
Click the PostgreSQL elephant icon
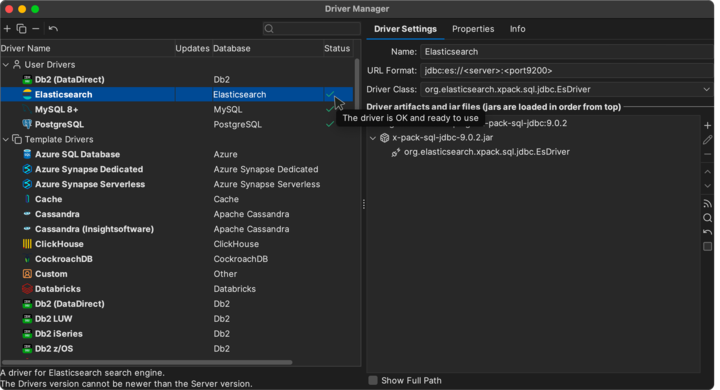point(27,124)
